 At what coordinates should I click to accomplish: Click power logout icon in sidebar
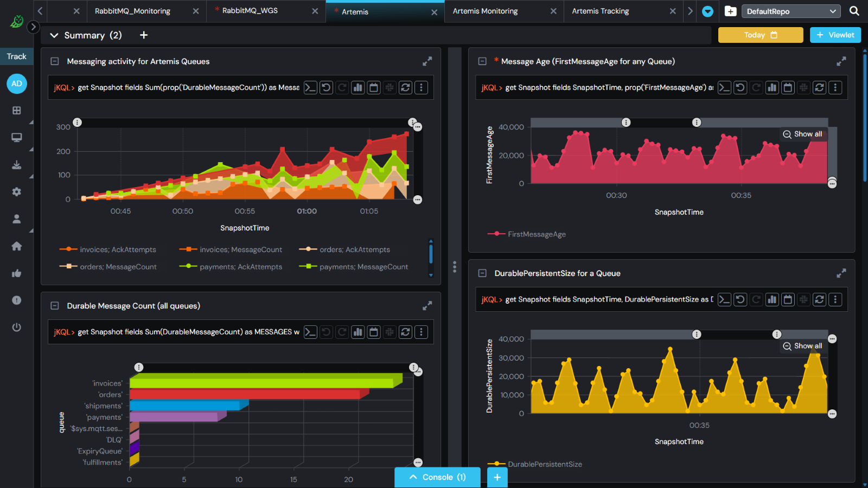point(17,327)
